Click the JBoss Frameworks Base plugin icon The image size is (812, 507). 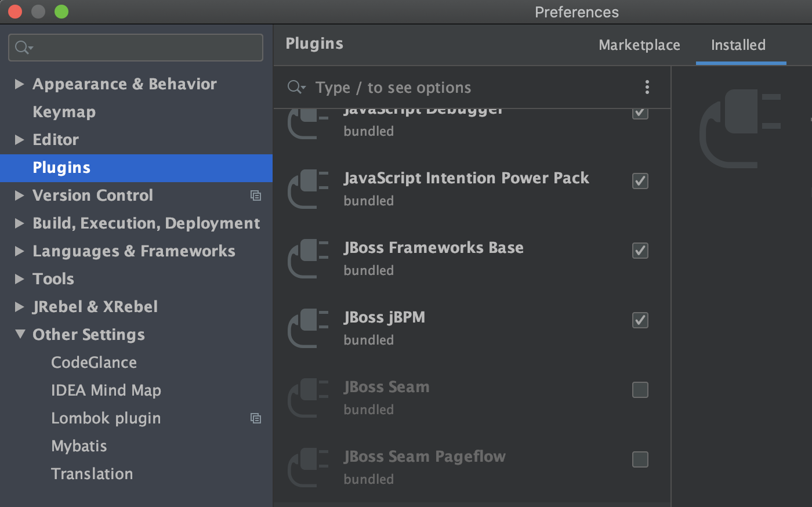pyautogui.click(x=308, y=258)
